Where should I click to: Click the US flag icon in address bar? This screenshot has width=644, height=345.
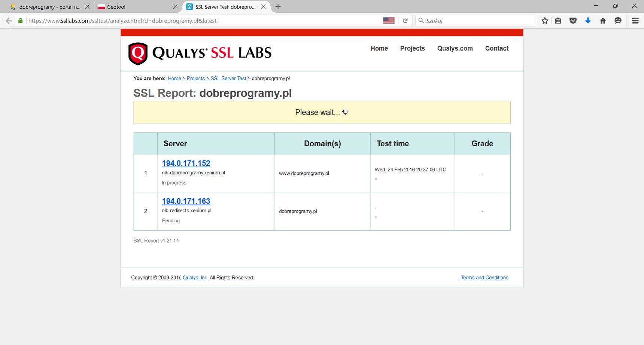pos(389,21)
